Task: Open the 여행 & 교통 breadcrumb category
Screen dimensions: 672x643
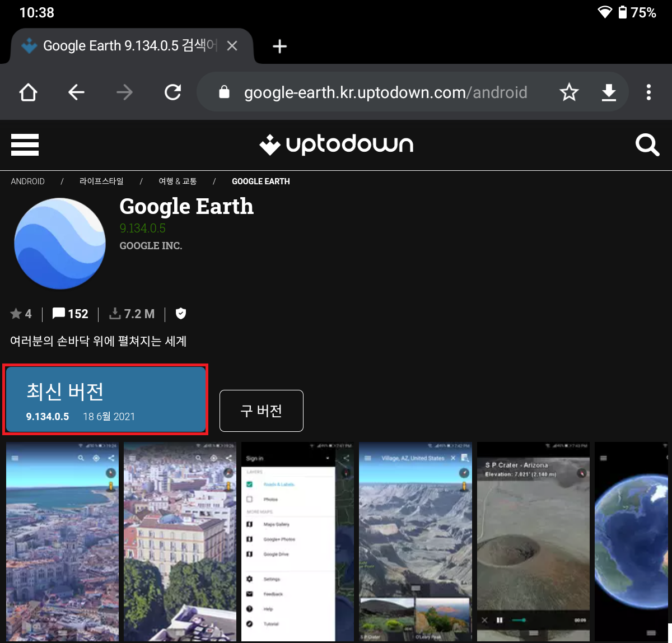Action: [178, 181]
